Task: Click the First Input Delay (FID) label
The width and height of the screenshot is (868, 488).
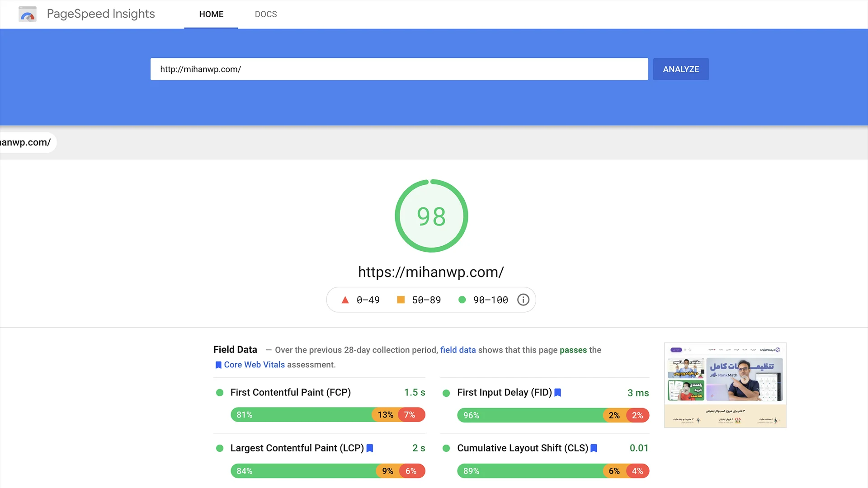Action: click(505, 393)
